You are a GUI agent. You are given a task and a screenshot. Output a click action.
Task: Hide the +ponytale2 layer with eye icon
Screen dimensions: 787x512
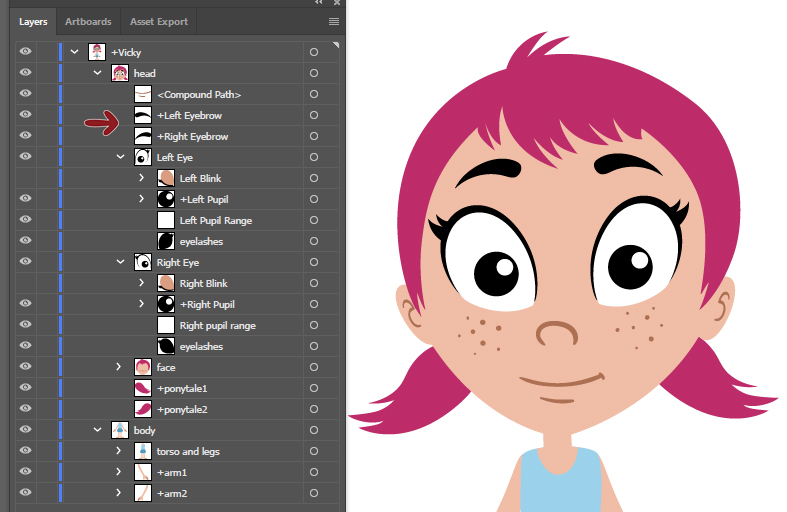(25, 410)
